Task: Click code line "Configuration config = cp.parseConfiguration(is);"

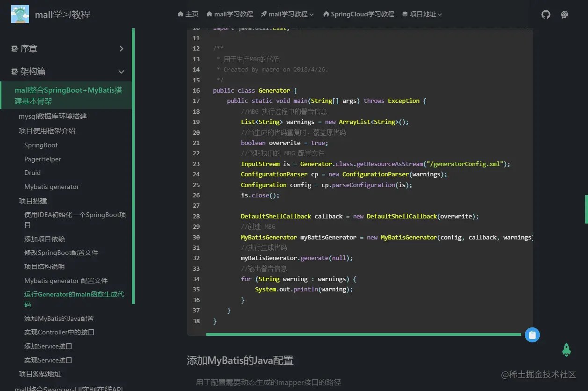Action: point(327,185)
